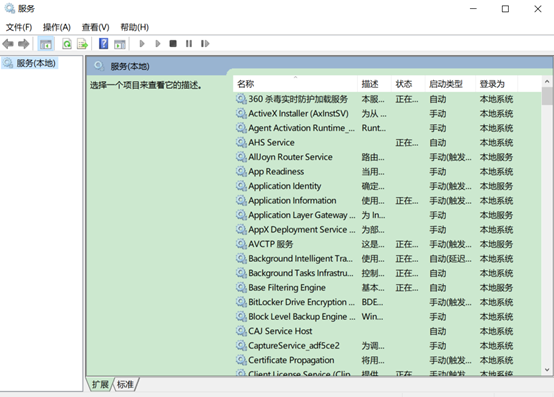Click the Back arrow in toolbar
The image size is (554, 397).
8,44
